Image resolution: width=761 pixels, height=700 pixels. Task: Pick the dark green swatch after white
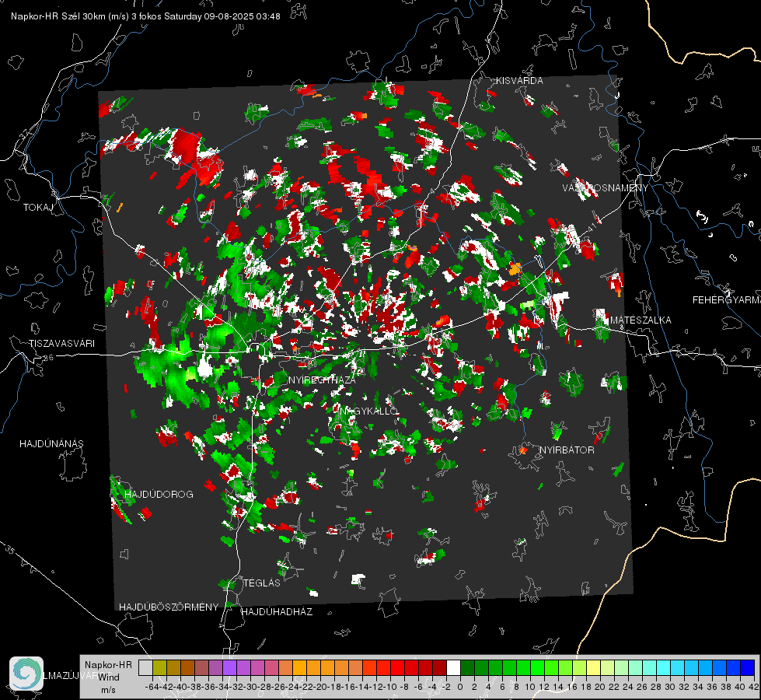point(467,667)
